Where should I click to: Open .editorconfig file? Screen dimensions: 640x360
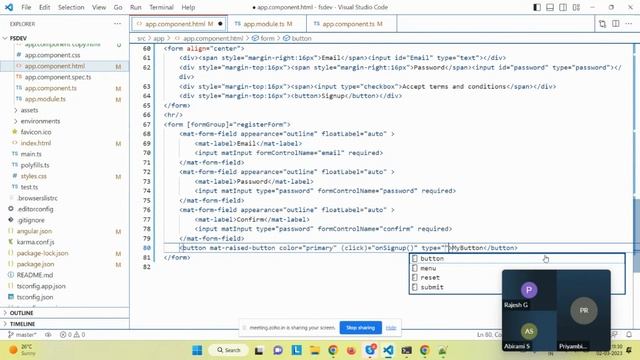coord(35,209)
